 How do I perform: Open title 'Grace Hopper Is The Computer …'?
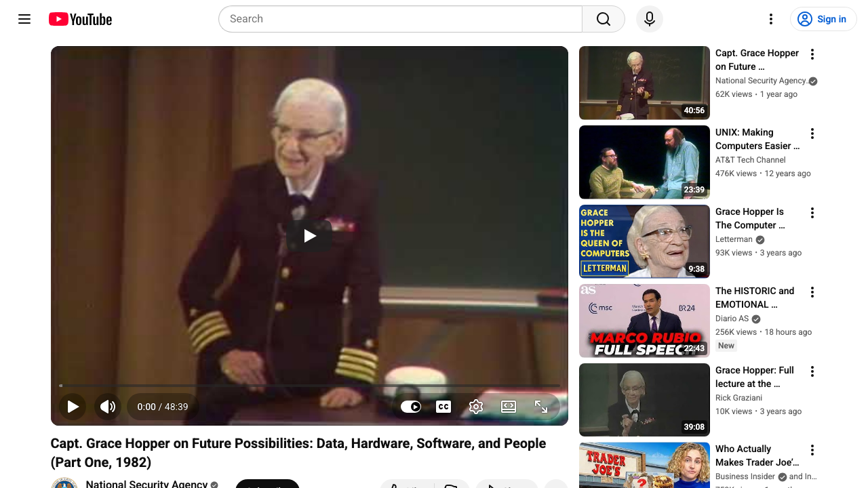point(750,218)
